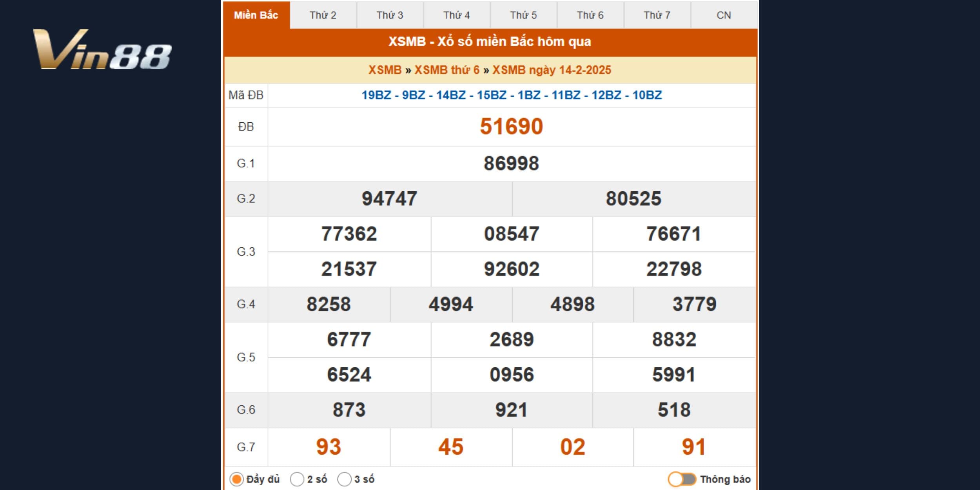This screenshot has height=490, width=980.
Task: Click the G.1 result 86998
Action: tap(511, 163)
